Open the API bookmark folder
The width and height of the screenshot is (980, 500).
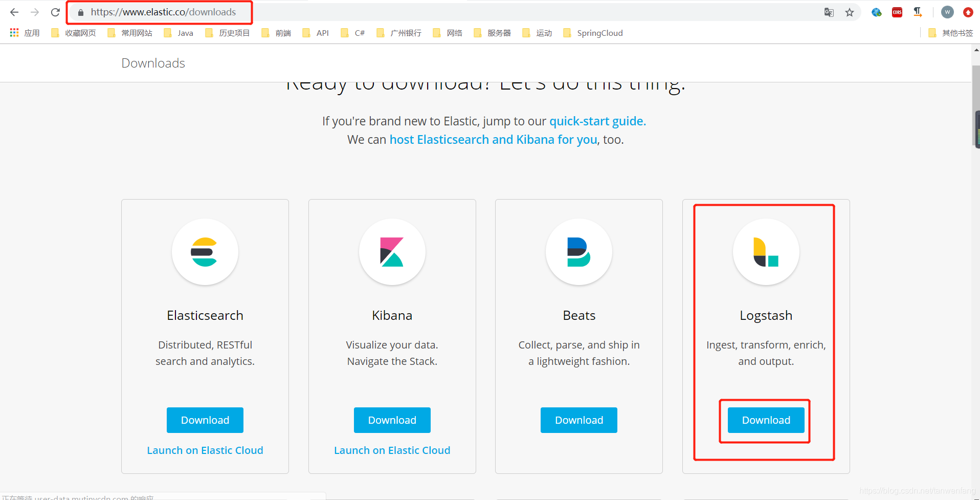[316, 33]
